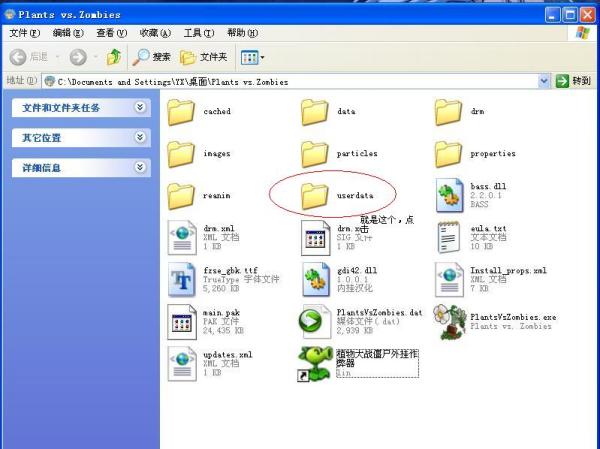This screenshot has height=449, width=600.
Task: Open the eula.txt text file
Action: click(x=450, y=238)
